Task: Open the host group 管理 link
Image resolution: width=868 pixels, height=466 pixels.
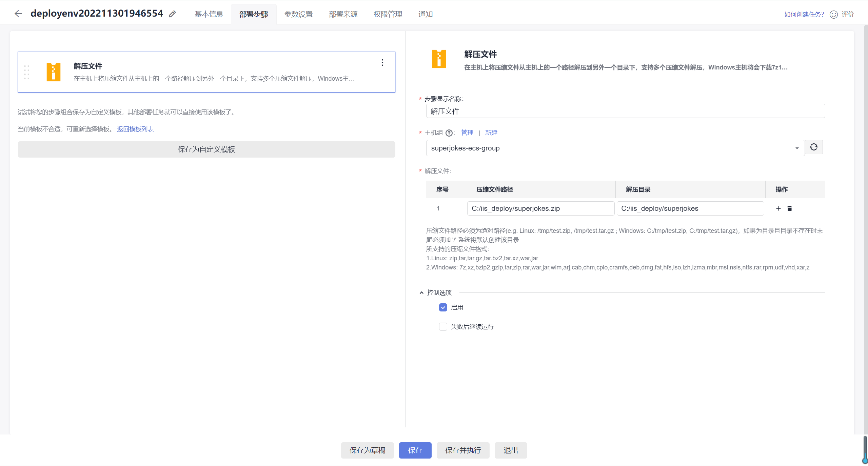Action: [467, 133]
